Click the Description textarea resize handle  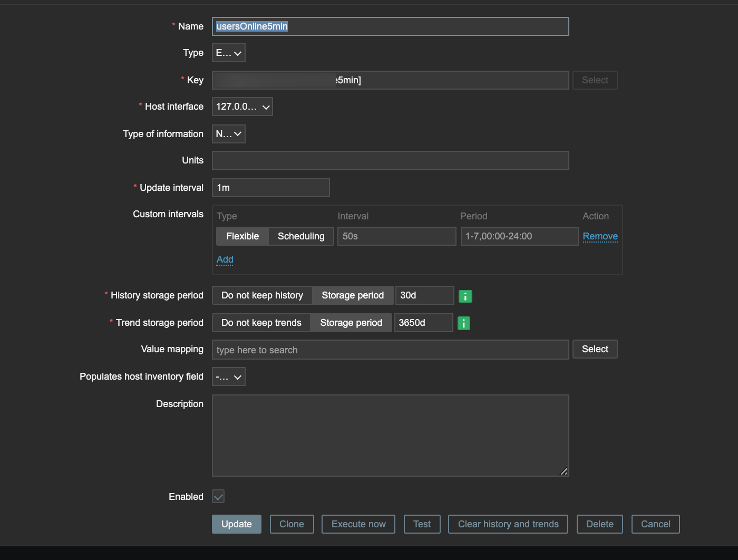(564, 471)
